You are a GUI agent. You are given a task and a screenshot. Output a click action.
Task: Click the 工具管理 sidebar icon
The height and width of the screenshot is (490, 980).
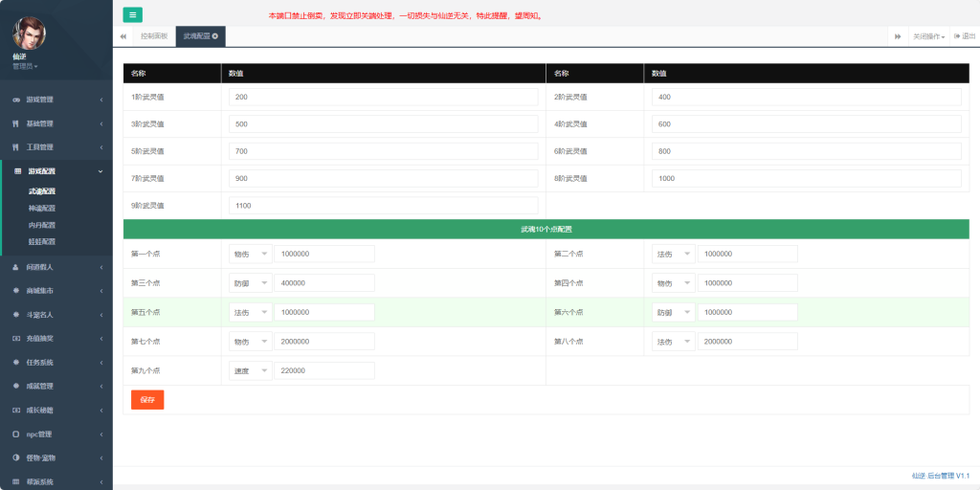point(16,147)
